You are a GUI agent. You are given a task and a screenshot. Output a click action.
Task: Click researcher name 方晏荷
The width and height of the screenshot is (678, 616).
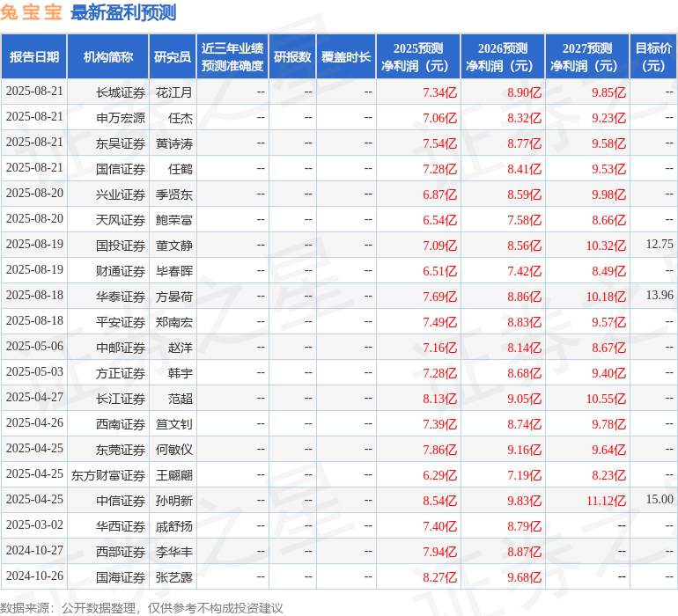(173, 297)
